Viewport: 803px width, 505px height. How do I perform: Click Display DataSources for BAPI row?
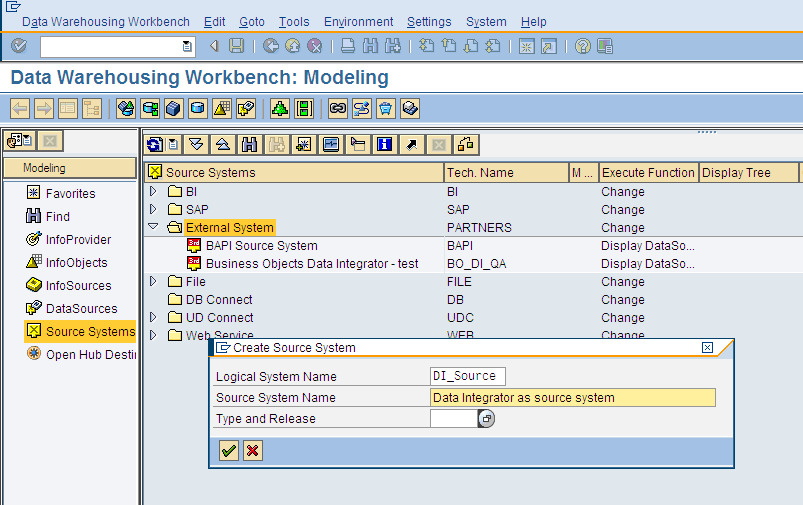pyautogui.click(x=648, y=245)
